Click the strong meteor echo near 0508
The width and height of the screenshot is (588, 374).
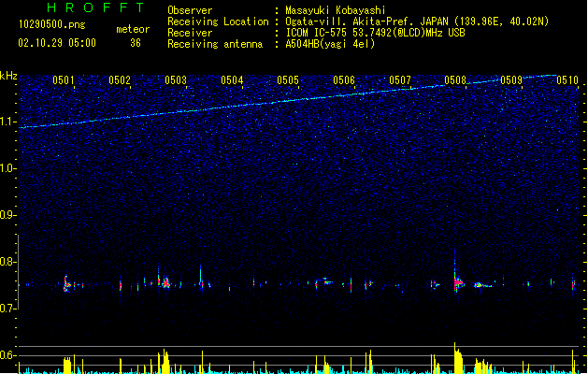(457, 282)
